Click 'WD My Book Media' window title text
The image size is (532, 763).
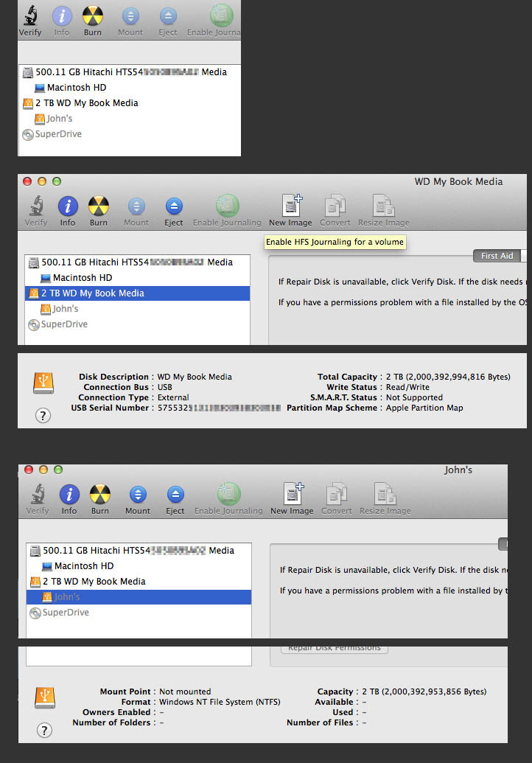click(458, 181)
